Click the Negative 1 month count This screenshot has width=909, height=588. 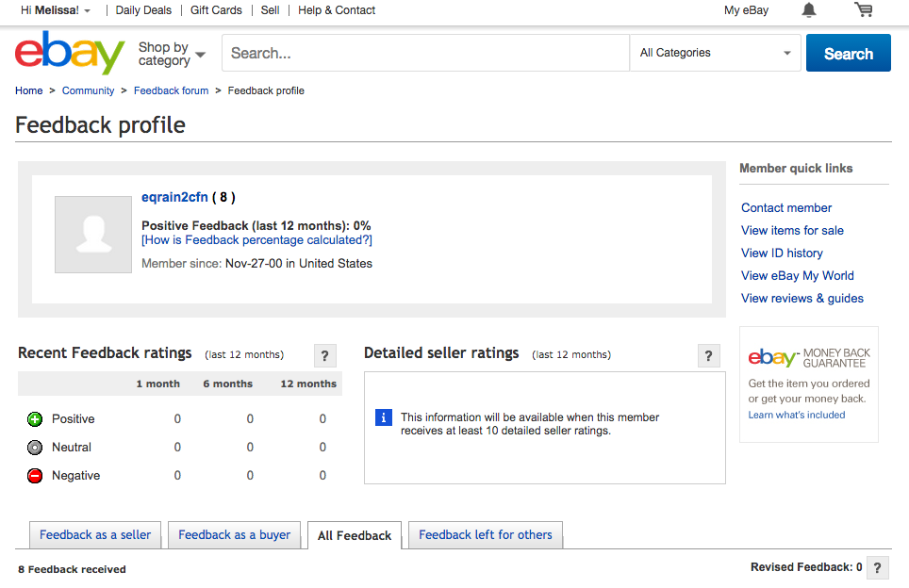[x=177, y=476]
